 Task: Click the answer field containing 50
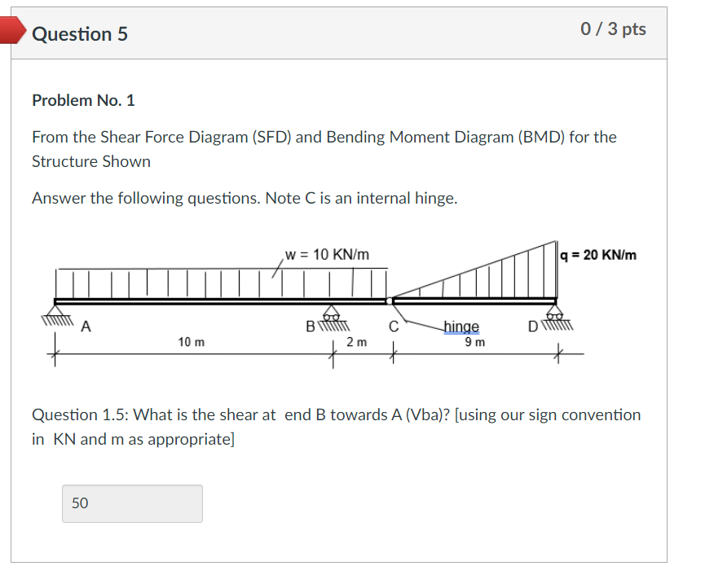(x=132, y=503)
